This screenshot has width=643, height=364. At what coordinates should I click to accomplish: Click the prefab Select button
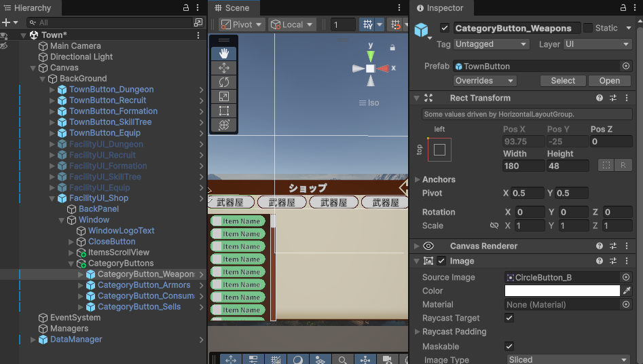563,81
